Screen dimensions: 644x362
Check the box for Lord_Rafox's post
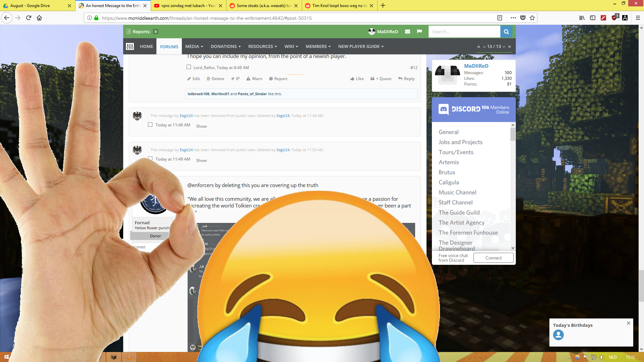[x=189, y=67]
